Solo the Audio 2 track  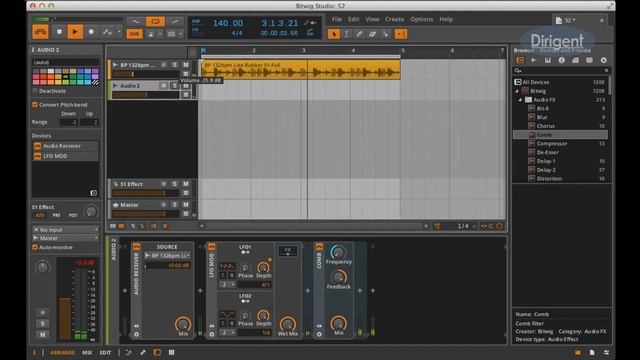pyautogui.click(x=175, y=86)
